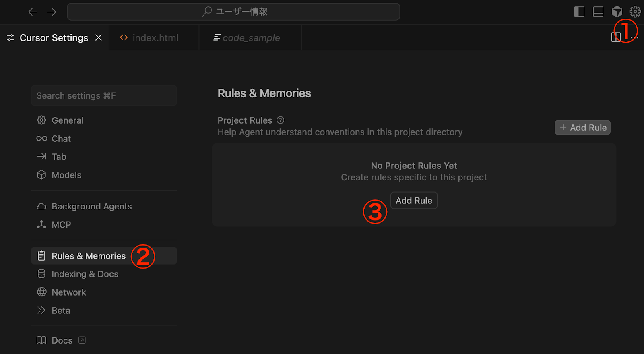This screenshot has height=354, width=644.
Task: Click the back navigation arrow
Action: tap(33, 12)
